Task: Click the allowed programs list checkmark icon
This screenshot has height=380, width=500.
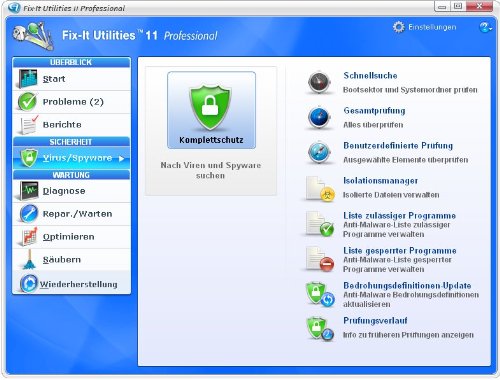Action: click(x=320, y=224)
